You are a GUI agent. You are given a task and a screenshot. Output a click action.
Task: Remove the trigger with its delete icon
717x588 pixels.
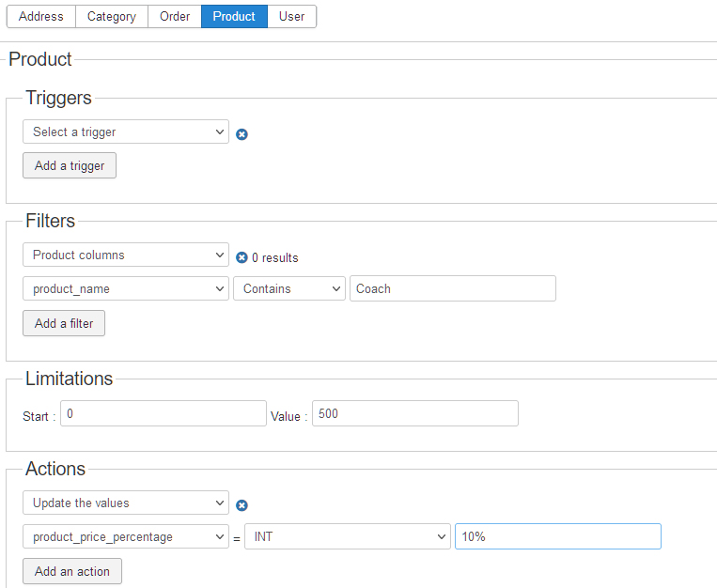242,134
